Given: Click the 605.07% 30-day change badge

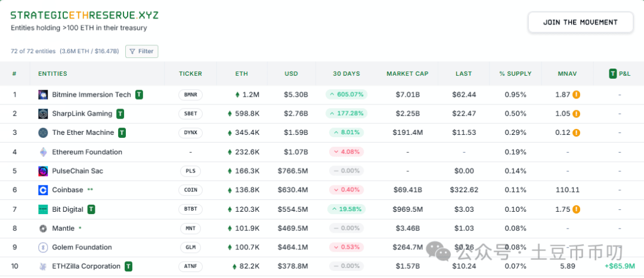Looking at the screenshot, I should pyautogui.click(x=346, y=95).
